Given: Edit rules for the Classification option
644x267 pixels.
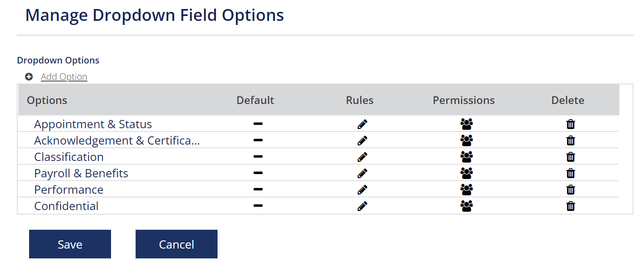Looking at the screenshot, I should point(362,157).
